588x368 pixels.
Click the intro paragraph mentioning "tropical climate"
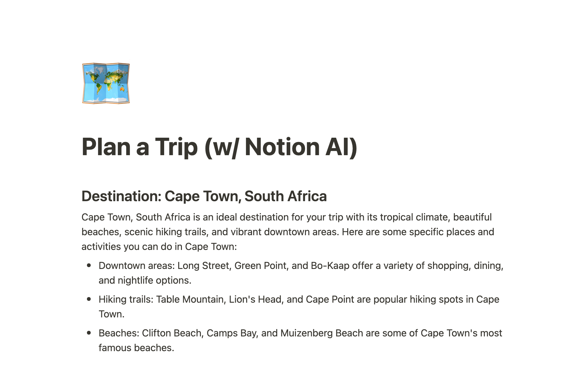(286, 217)
